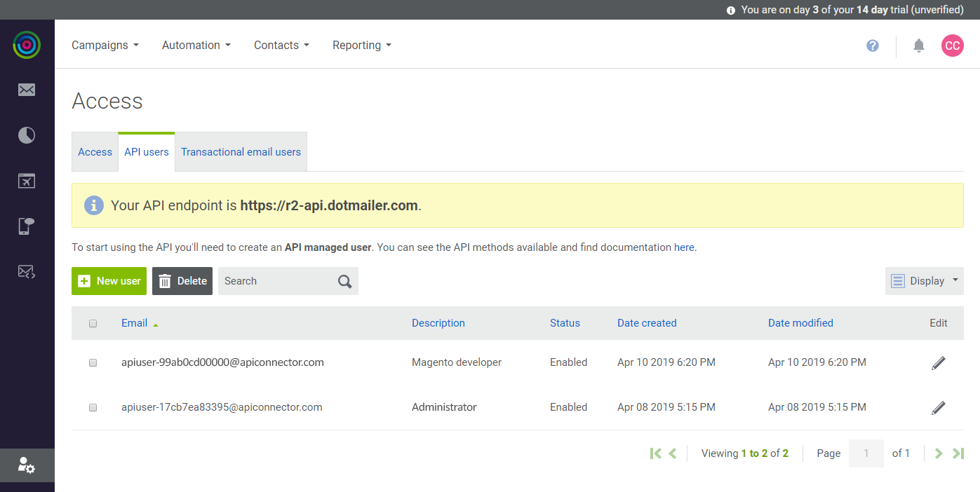
Task: Click the green New user button
Action: [x=109, y=281]
